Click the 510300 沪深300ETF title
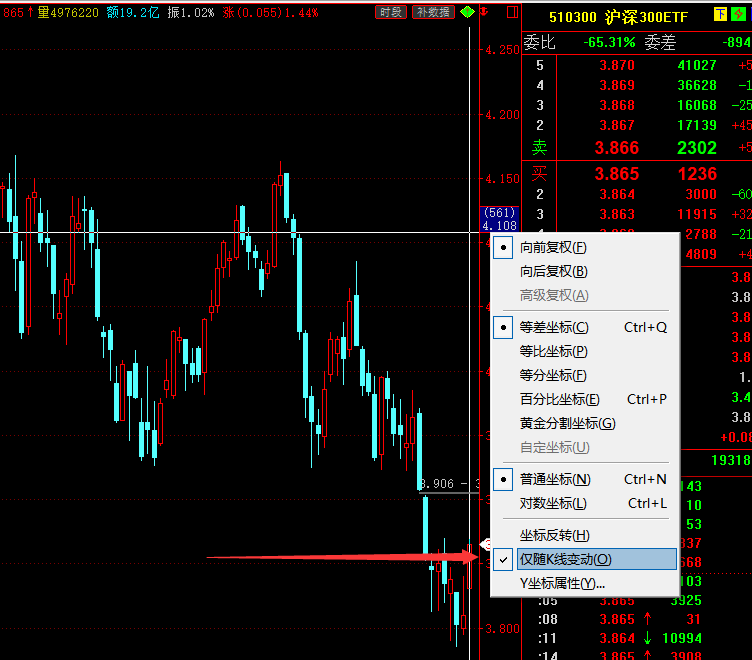 [618, 18]
